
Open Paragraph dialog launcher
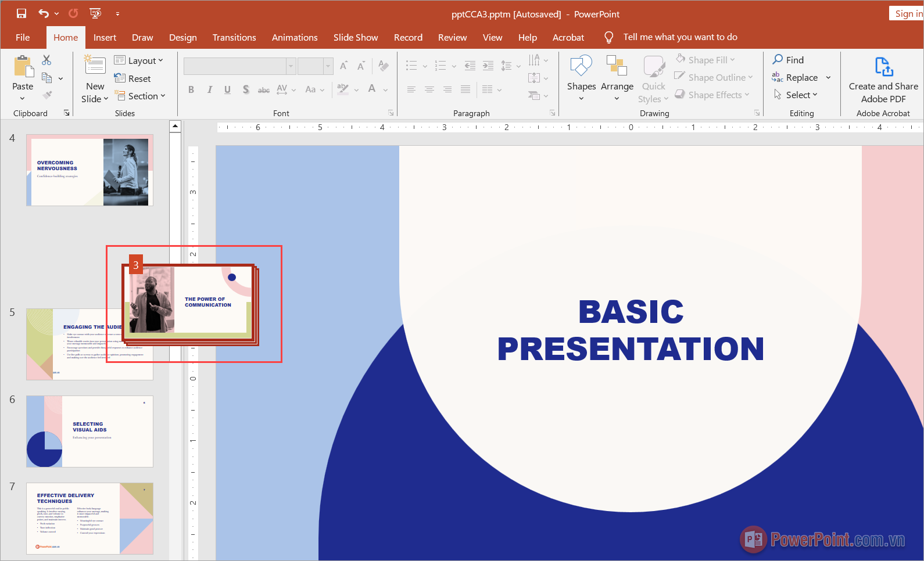pyautogui.click(x=552, y=113)
